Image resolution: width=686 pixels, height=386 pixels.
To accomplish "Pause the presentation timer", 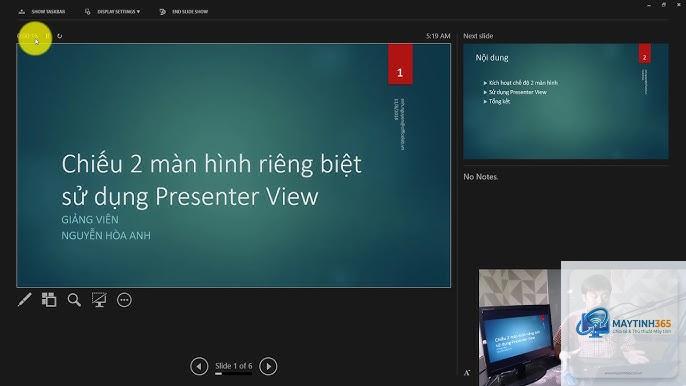I will pyautogui.click(x=47, y=36).
